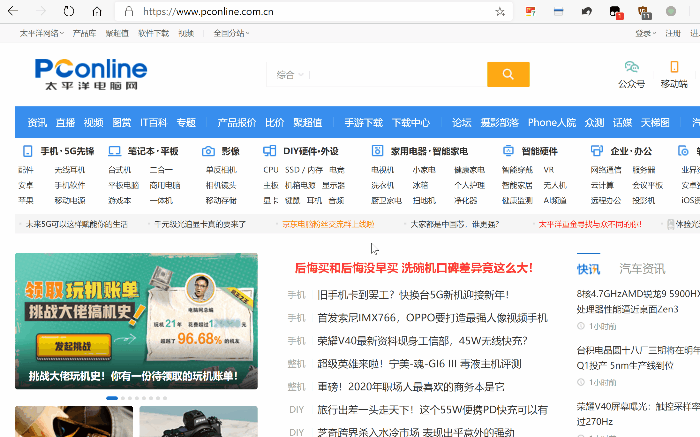This screenshot has height=437, width=700.
Task: Click the browser address bar URL
Action: (208, 12)
